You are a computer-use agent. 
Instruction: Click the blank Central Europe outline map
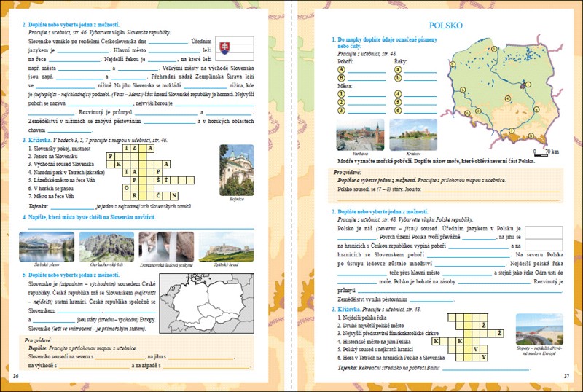pos(207,304)
